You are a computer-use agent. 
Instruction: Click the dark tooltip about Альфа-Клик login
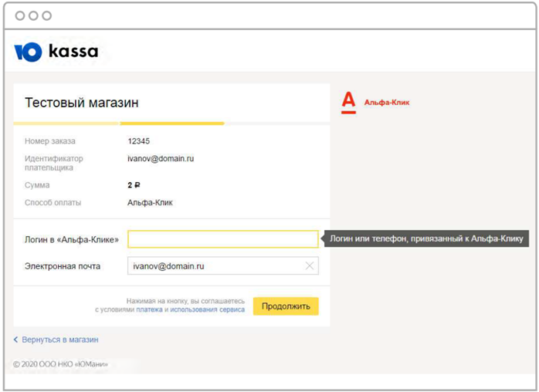[x=426, y=239]
